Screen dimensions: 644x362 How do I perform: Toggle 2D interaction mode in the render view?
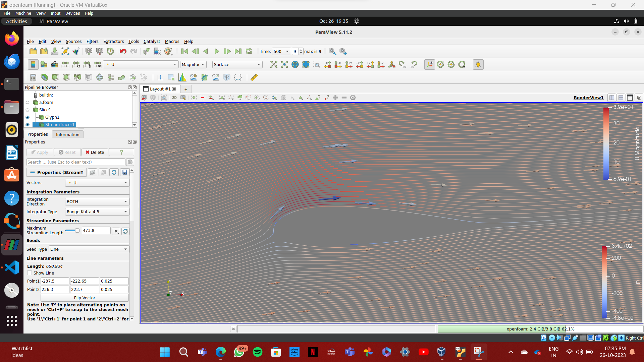(x=174, y=98)
